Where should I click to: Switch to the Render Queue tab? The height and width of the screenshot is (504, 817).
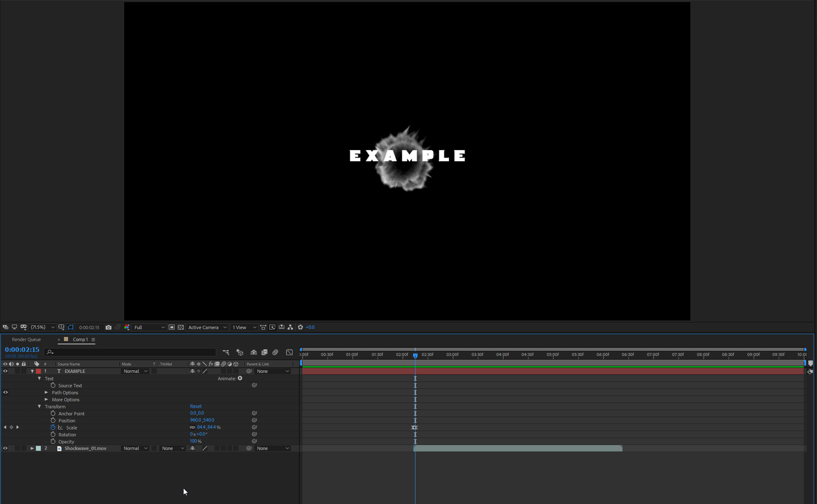(26, 339)
